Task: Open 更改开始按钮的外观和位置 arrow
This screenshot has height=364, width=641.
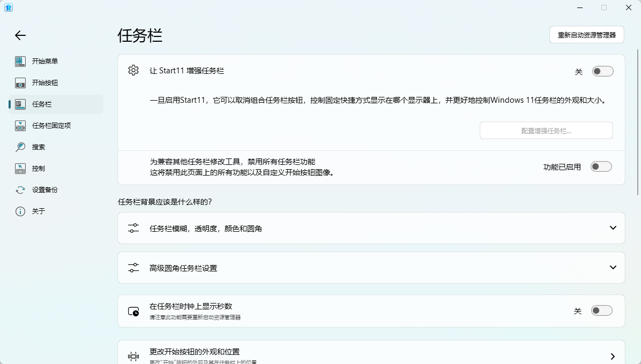Action: pyautogui.click(x=613, y=357)
